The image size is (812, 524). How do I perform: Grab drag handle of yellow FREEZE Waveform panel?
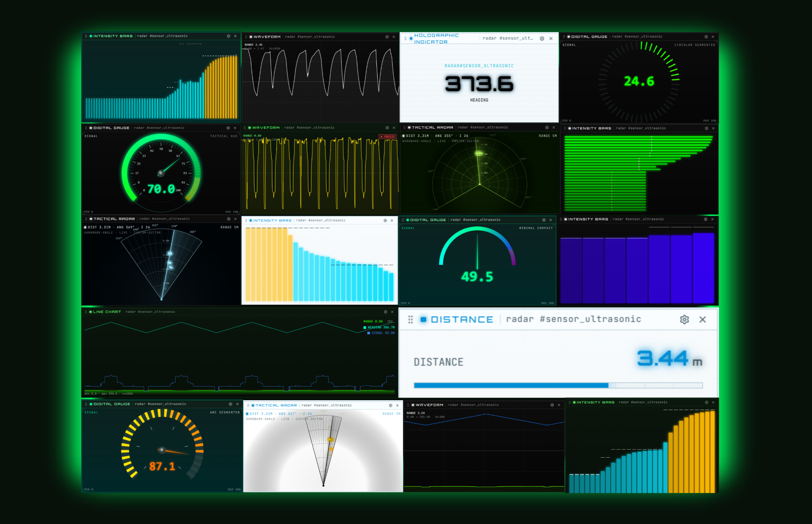click(245, 128)
